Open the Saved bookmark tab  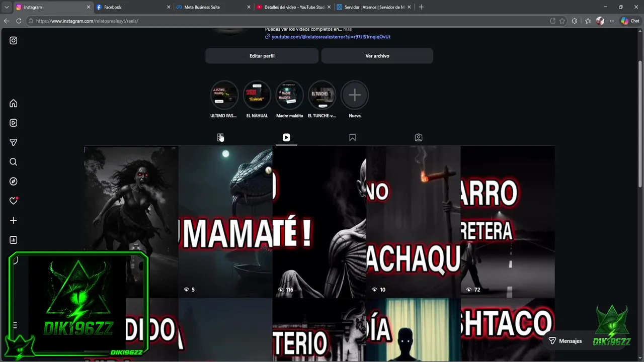click(352, 137)
